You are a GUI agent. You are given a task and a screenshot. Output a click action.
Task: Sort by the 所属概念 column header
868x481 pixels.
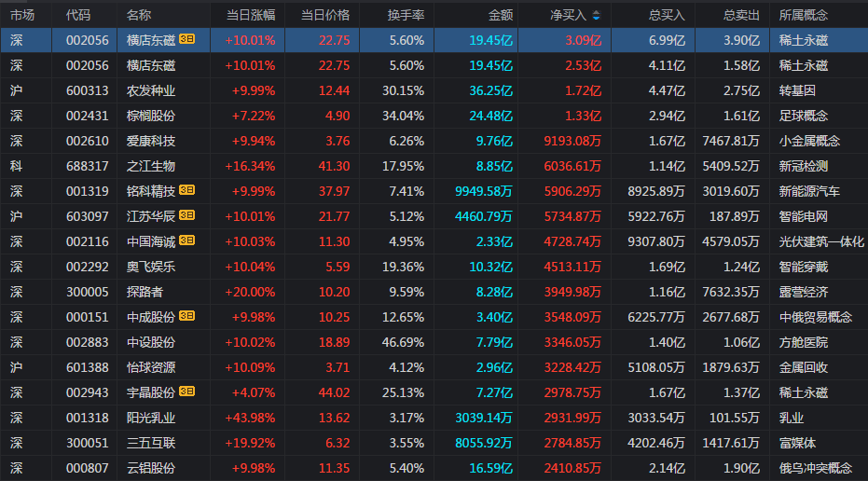coord(804,16)
